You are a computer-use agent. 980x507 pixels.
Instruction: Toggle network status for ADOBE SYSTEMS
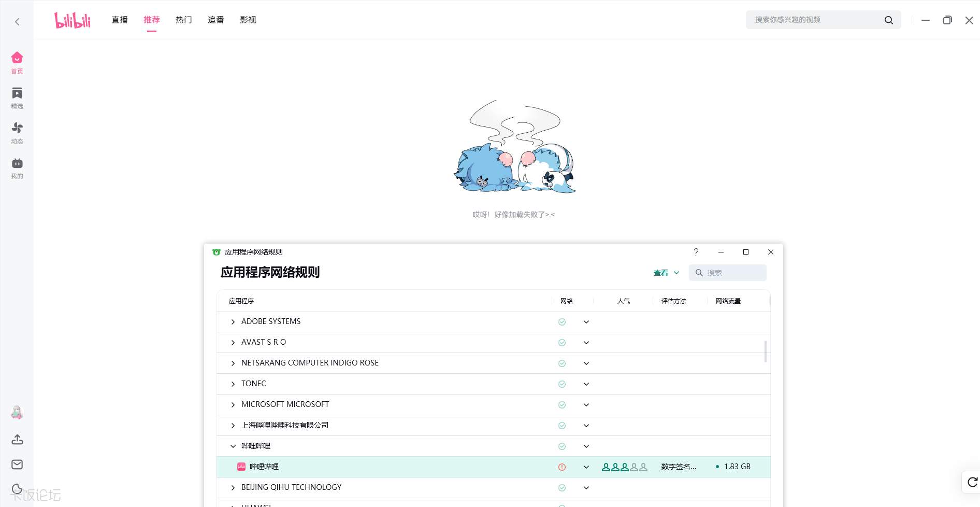tap(562, 322)
